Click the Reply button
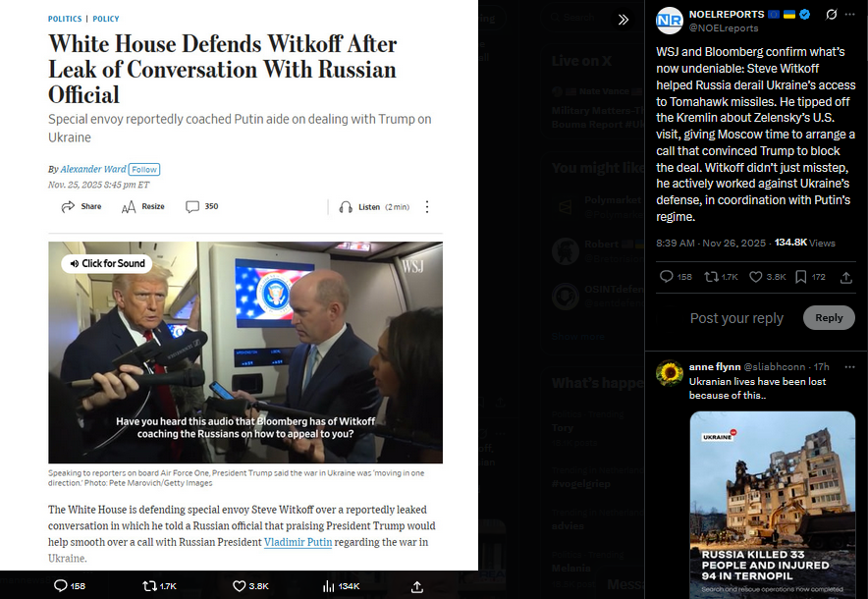Screen dimensions: 868x599 pos(829,318)
